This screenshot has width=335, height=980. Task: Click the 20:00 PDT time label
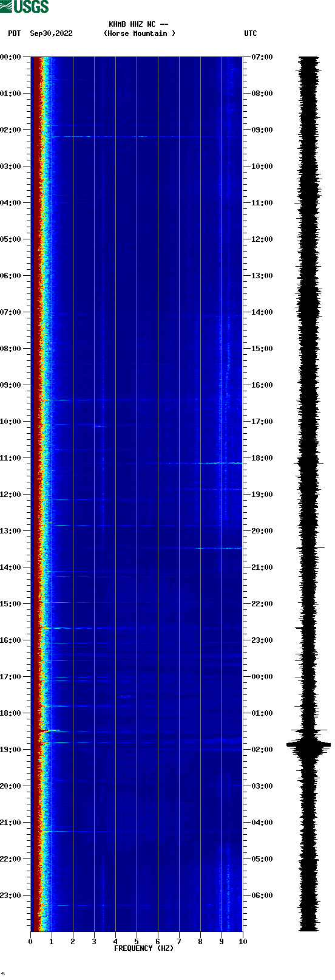pyautogui.click(x=11, y=786)
